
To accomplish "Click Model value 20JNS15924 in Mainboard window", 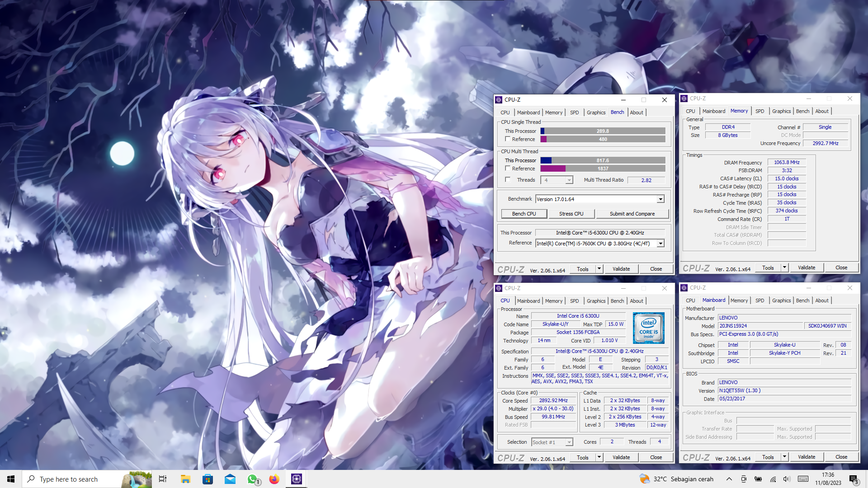I will (x=761, y=326).
